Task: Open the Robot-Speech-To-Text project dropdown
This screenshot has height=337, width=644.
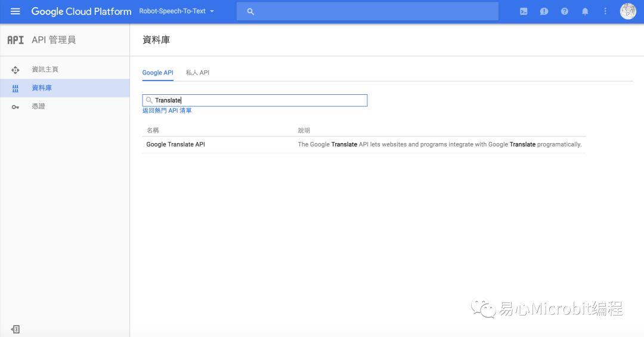Action: [x=177, y=11]
